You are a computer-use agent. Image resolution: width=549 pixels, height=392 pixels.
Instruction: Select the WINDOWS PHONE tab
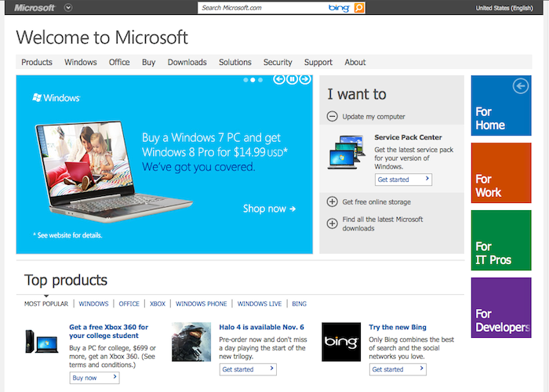(x=202, y=304)
